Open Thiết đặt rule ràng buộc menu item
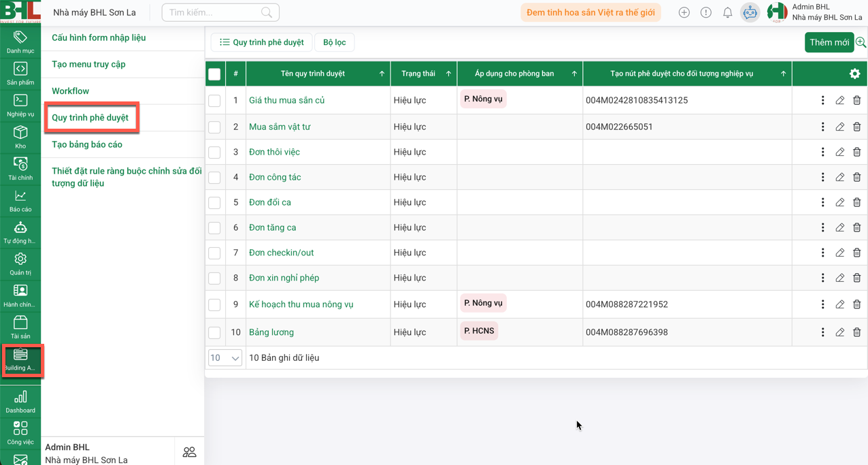The height and width of the screenshot is (465, 868). point(127,177)
